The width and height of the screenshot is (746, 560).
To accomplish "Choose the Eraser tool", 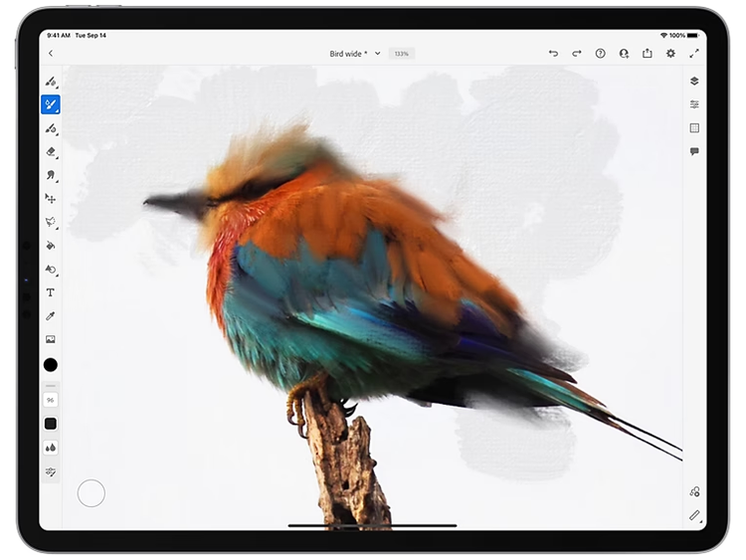I will 51,152.
